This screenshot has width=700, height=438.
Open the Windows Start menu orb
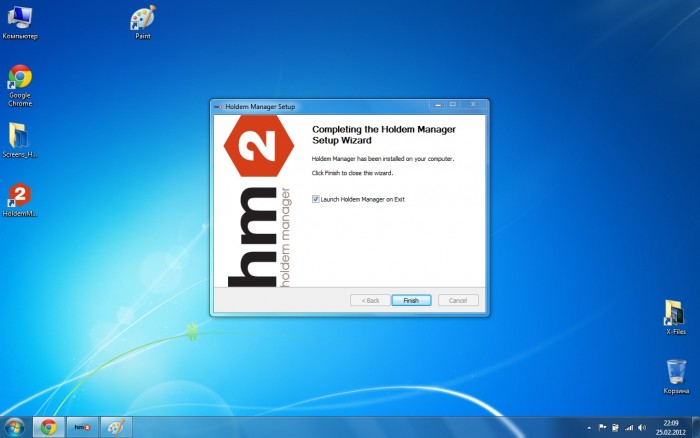15,427
